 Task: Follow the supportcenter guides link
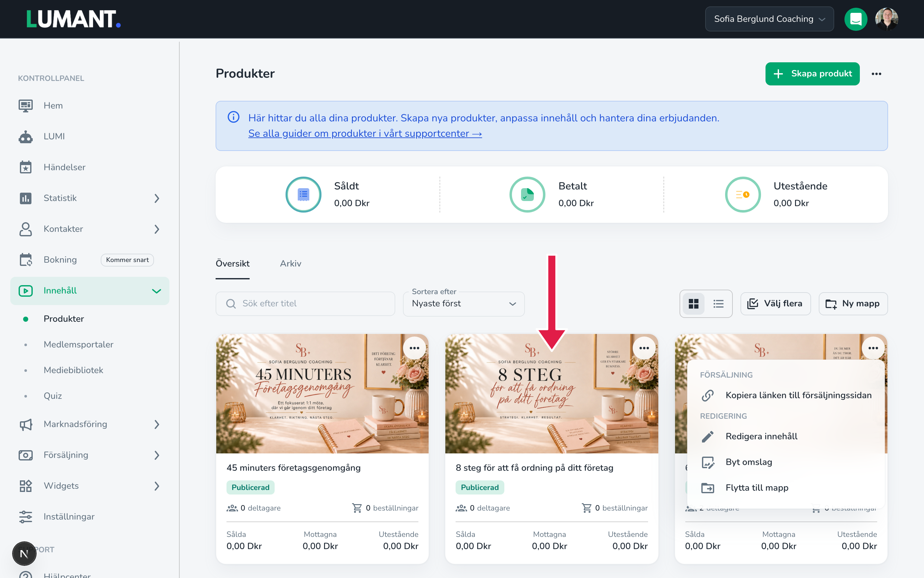point(365,133)
